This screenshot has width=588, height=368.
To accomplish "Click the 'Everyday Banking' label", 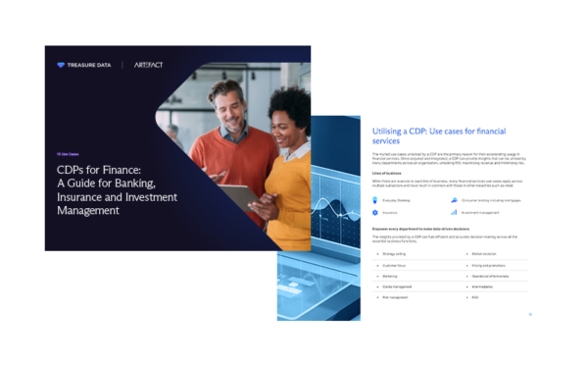I will (x=396, y=200).
